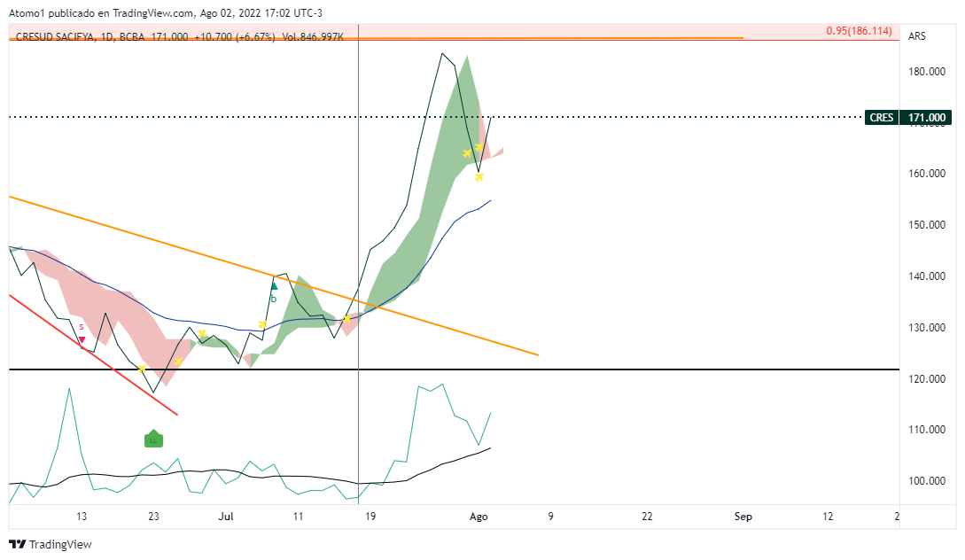This screenshot has width=965, height=560.
Task: Click the 'Sep' date axis label
Action: click(743, 517)
